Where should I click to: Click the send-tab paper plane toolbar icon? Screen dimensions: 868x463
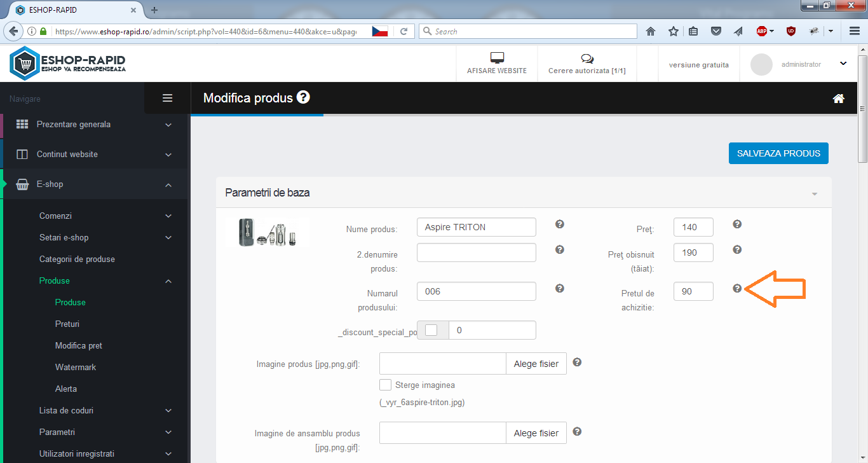738,31
